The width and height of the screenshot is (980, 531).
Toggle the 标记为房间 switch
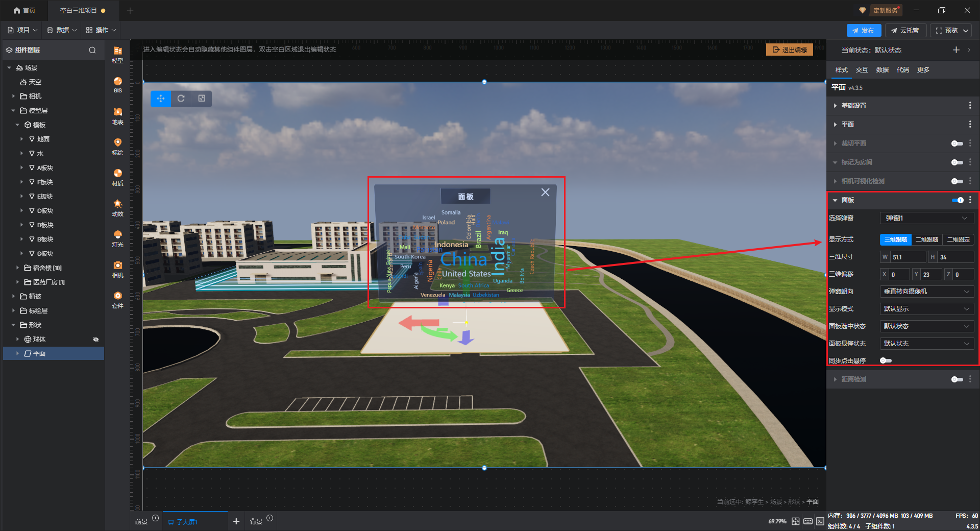tap(957, 162)
